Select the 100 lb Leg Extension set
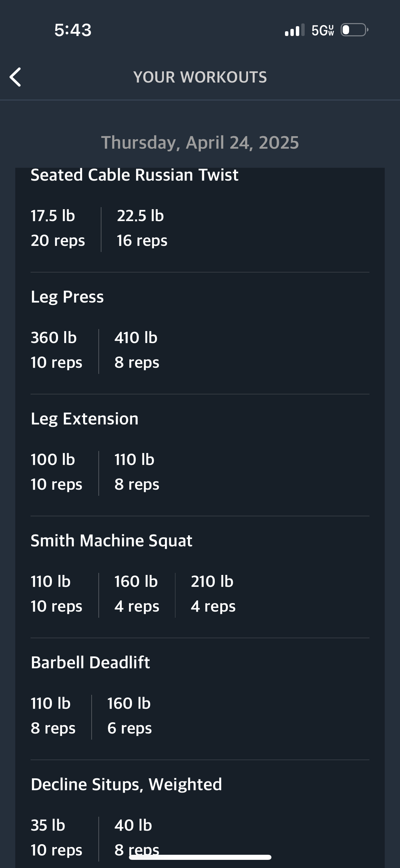Image resolution: width=400 pixels, height=868 pixels. 56,472
